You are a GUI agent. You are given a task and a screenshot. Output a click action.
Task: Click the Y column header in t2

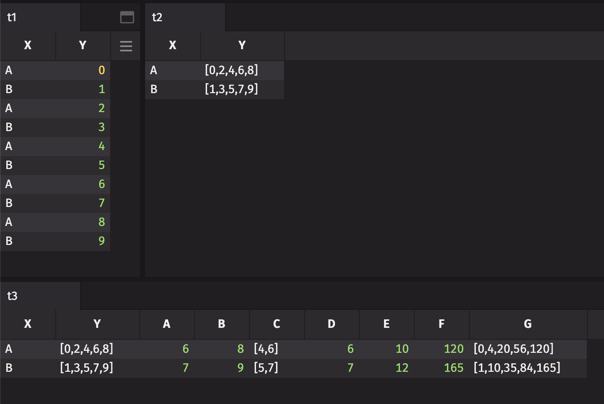click(242, 46)
